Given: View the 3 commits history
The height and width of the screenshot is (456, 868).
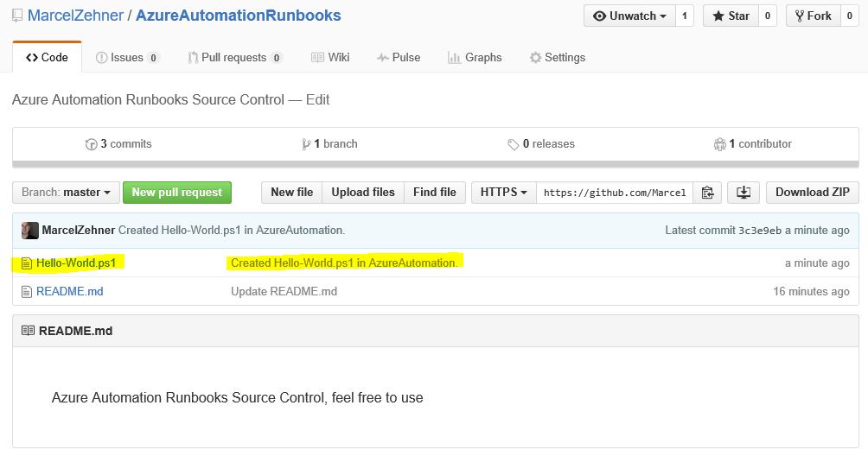Looking at the screenshot, I should 118,144.
